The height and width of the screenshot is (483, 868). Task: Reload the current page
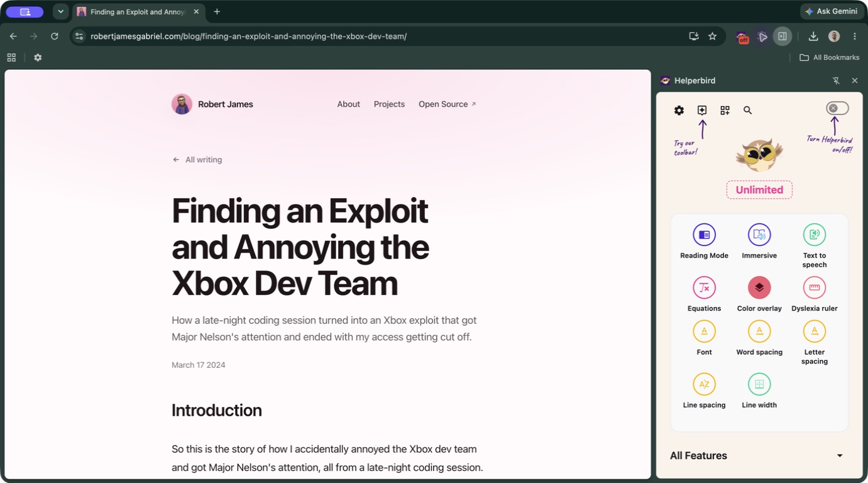pos(55,36)
